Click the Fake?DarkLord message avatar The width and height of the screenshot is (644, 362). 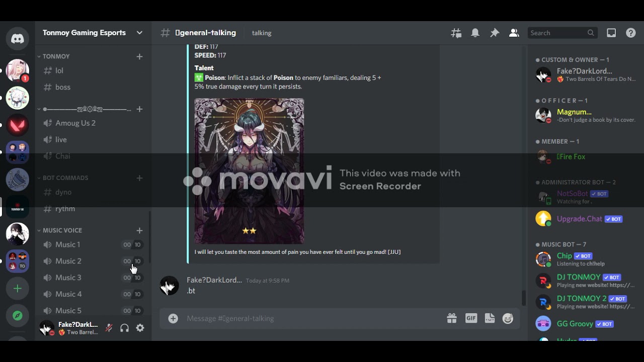170,286
